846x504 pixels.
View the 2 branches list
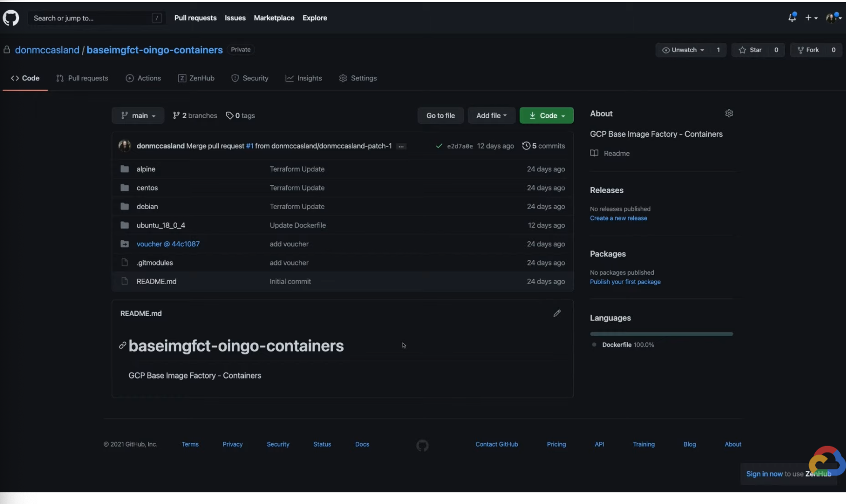tap(195, 115)
